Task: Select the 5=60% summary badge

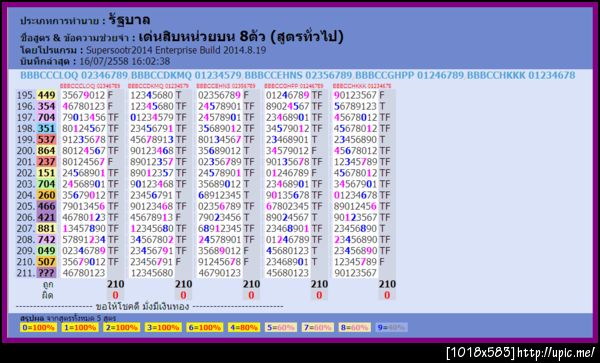Action: (281, 327)
